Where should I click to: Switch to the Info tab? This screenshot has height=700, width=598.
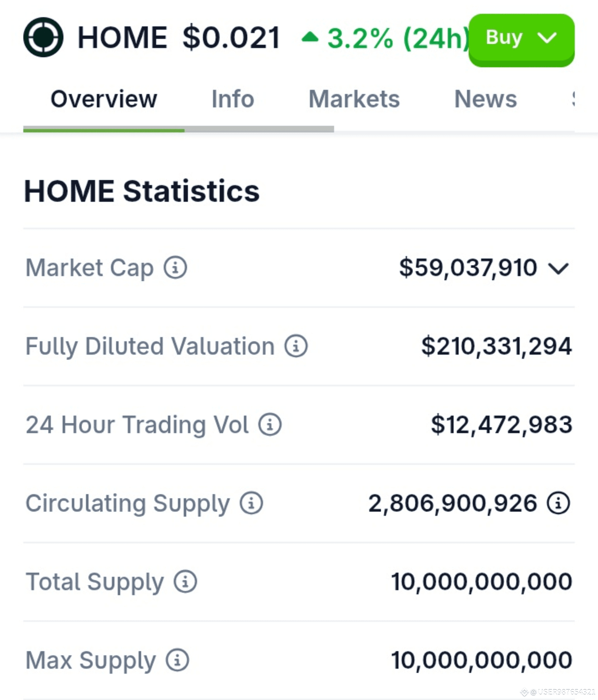pyautogui.click(x=233, y=99)
